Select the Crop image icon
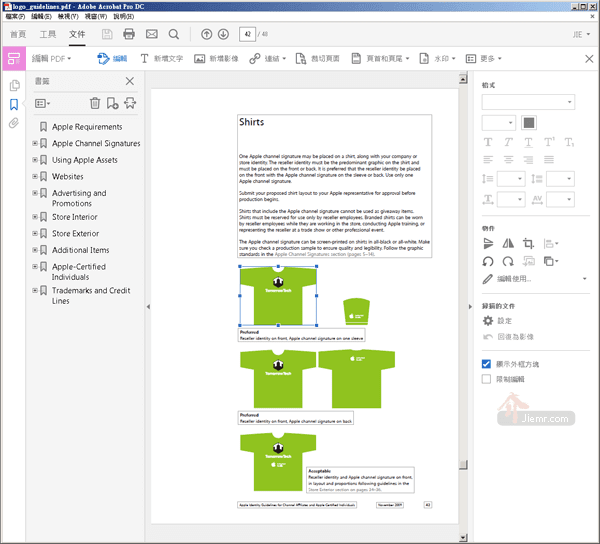The height and width of the screenshot is (544, 600). tap(528, 243)
